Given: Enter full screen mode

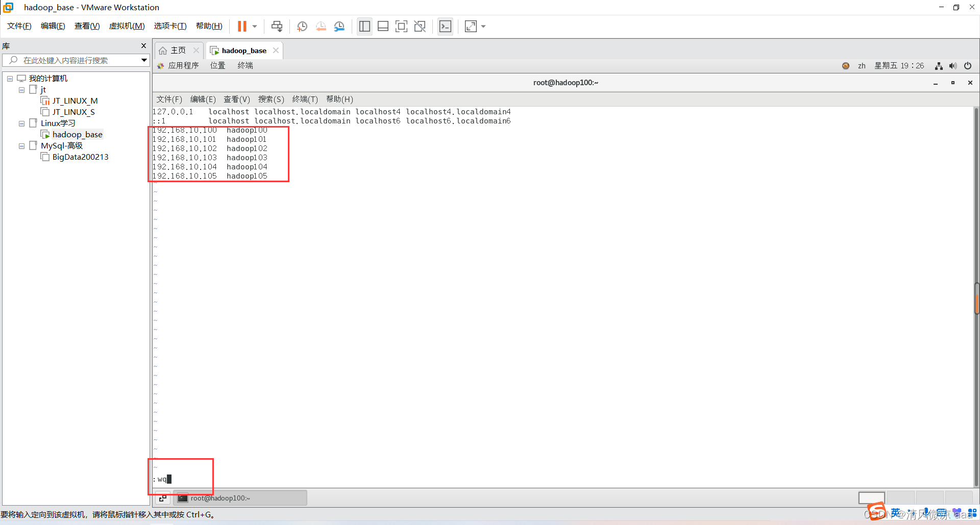Looking at the screenshot, I should coord(401,26).
